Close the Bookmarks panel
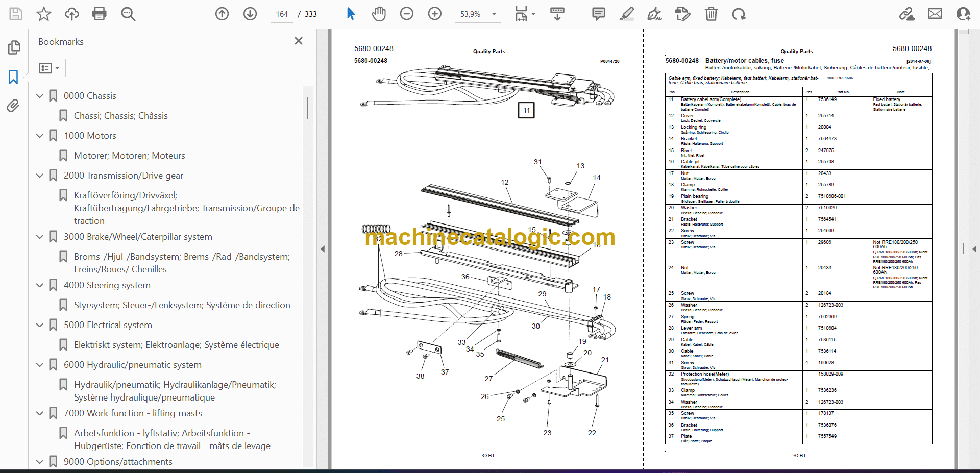Image resolution: width=980 pixels, height=473 pixels. click(299, 41)
